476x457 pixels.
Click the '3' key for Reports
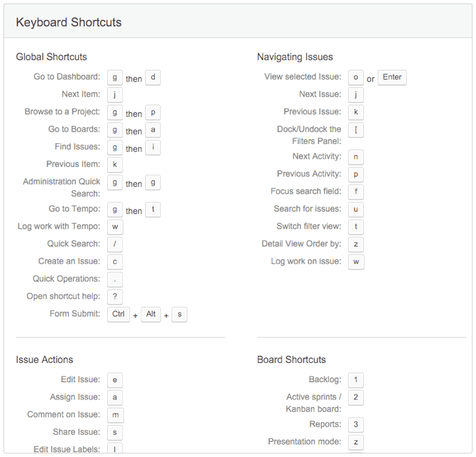point(356,424)
